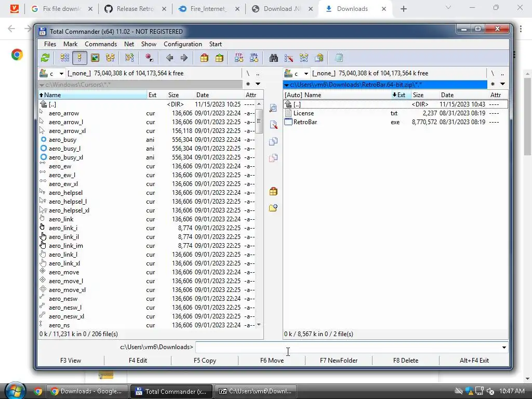This screenshot has height=399, width=532.
Task: Select License txt file in right panel
Action: click(x=395, y=113)
